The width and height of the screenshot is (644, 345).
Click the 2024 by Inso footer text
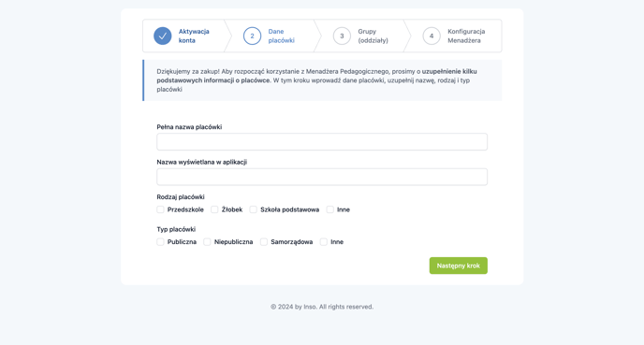coord(322,307)
